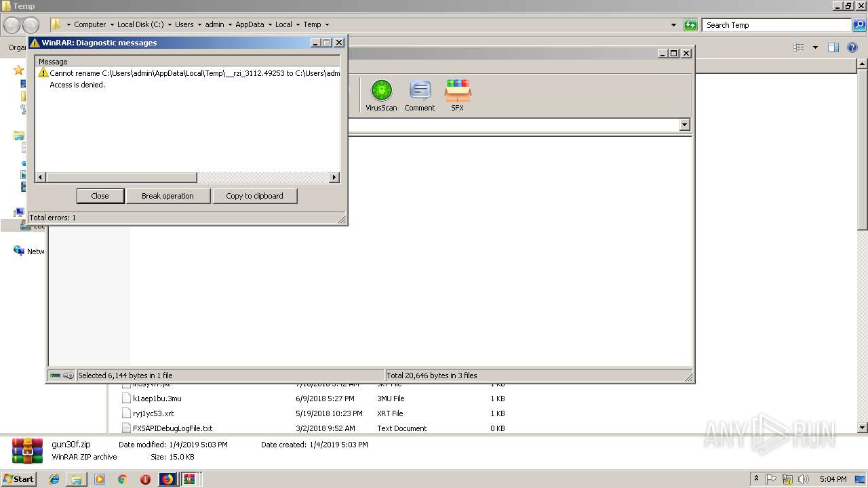
Task: Click the Network icon in Explorer navigation pane
Action: click(x=19, y=251)
